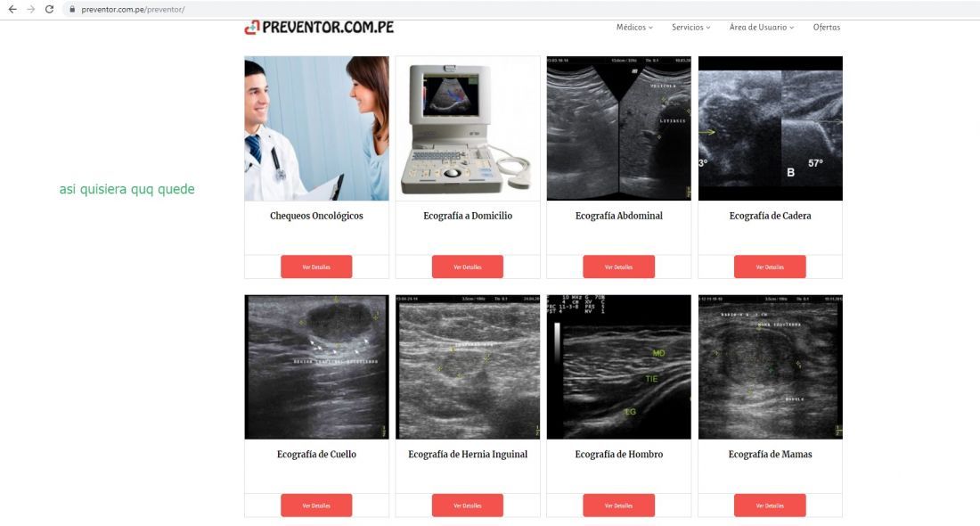Click Ver Detalles under Ecografía de Mamas
980x526 pixels.
point(770,505)
